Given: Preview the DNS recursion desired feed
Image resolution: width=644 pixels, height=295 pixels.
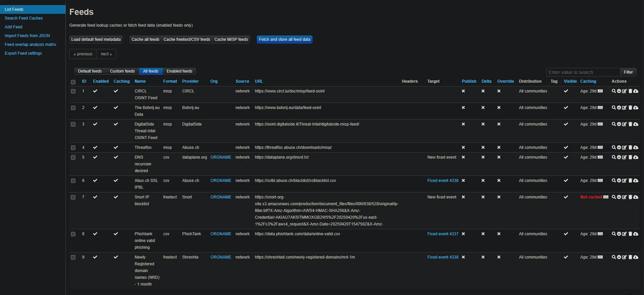Looking at the screenshot, I should point(614,157).
